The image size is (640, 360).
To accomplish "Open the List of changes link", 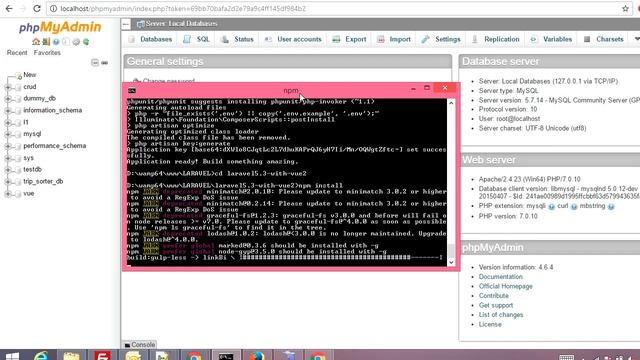I will 501,315.
